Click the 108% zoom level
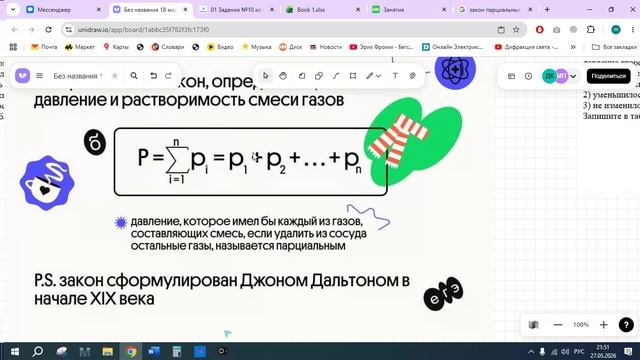Viewport: 640px width, 360px height. tap(581, 325)
